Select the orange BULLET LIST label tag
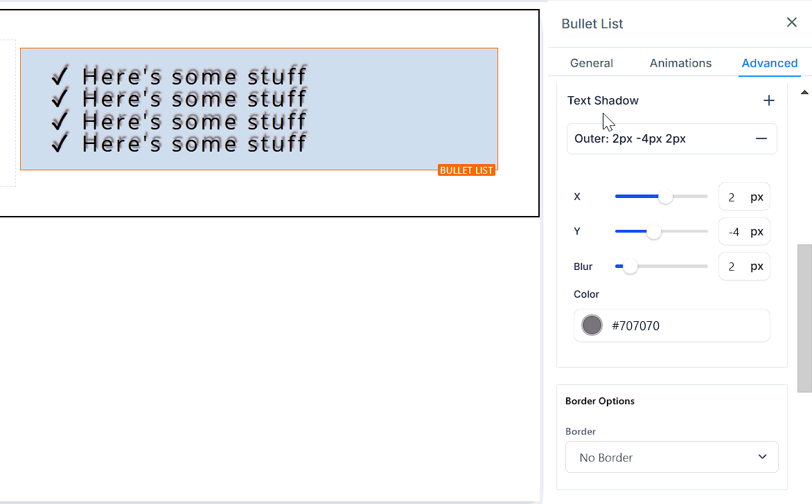The width and height of the screenshot is (812, 504). click(x=466, y=170)
